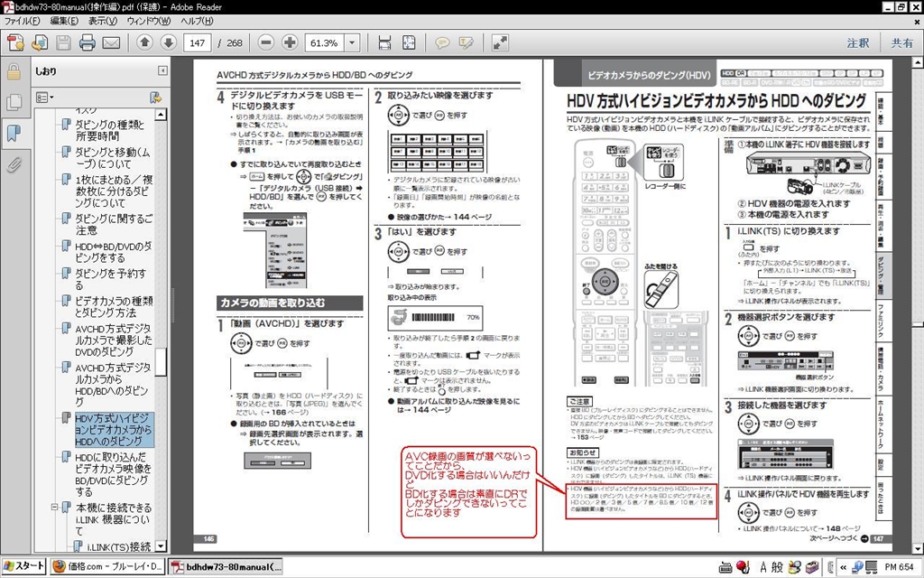Open the 編集(E) menu
Screen dimensions: 924x578
click(64, 22)
